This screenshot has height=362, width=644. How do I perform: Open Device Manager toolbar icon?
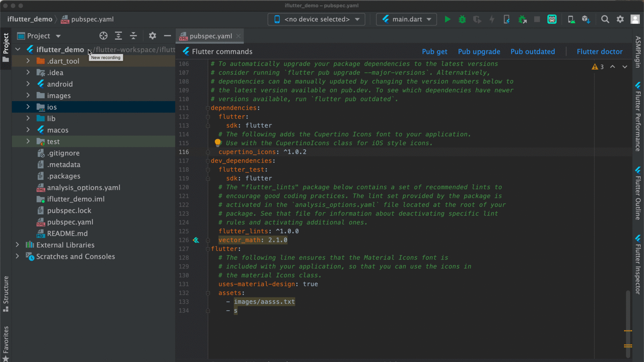[571, 19]
